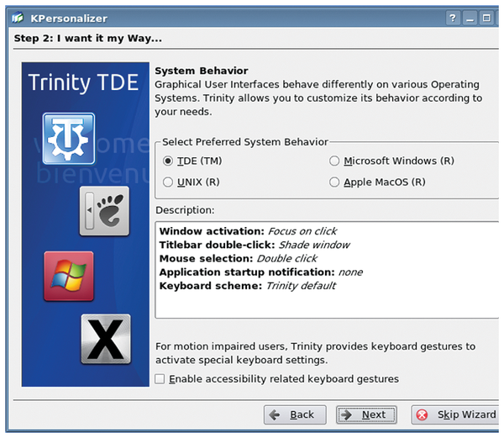Click the Trinity TDE gear logo icon
The width and height of the screenshot is (504, 438).
(x=69, y=138)
